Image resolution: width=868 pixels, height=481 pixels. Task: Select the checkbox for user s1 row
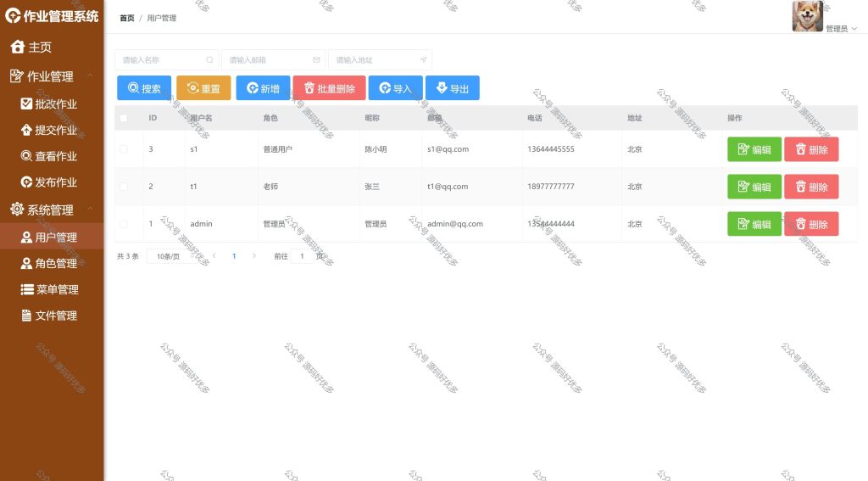[124, 149]
